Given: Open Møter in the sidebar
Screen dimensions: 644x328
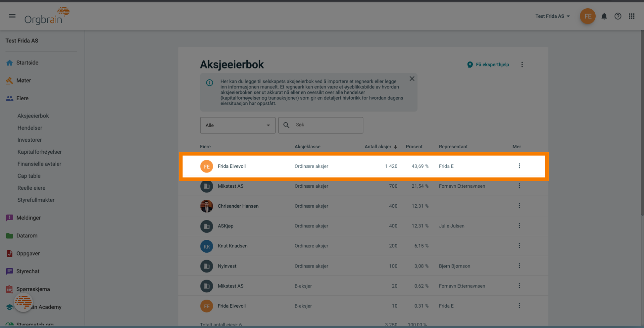Looking at the screenshot, I should [x=23, y=81].
